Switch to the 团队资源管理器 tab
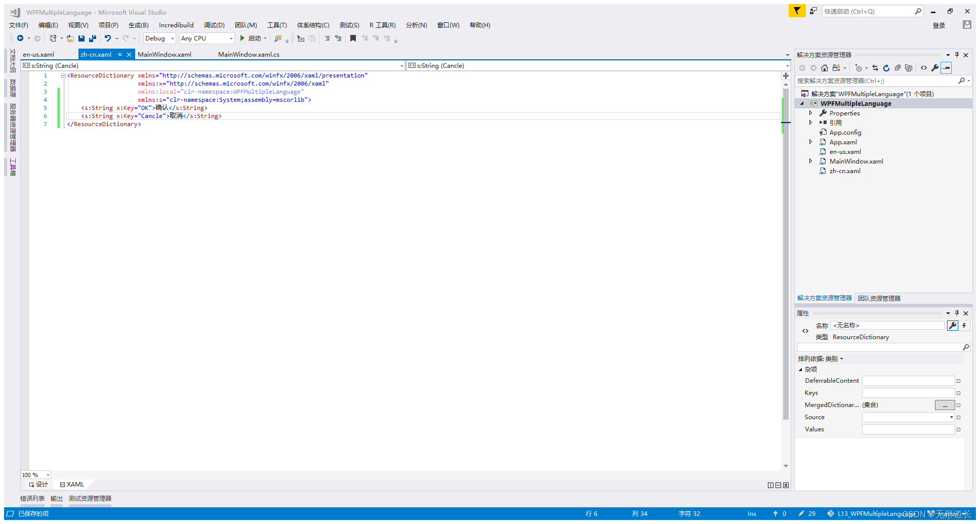This screenshot has height=524, width=980. pyautogui.click(x=879, y=298)
